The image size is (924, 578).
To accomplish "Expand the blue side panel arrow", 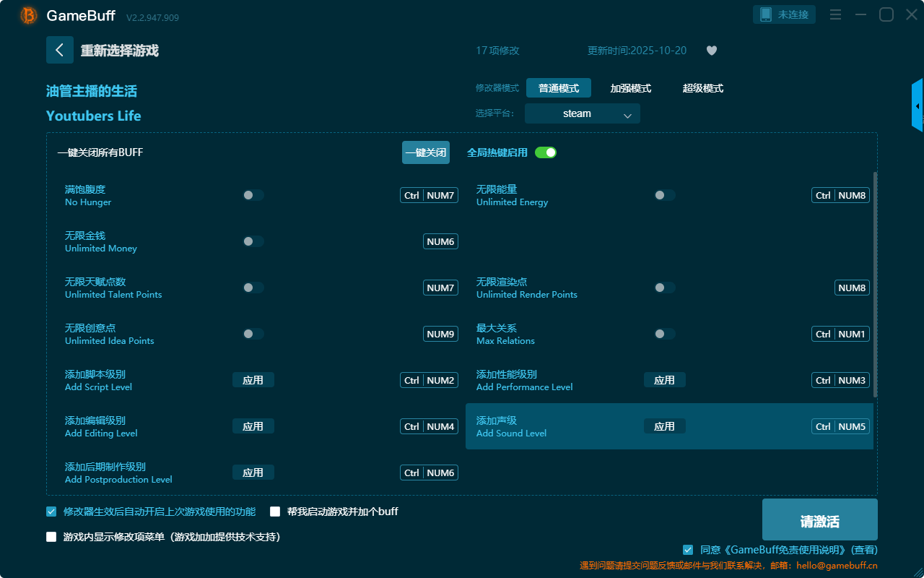I will (918, 106).
